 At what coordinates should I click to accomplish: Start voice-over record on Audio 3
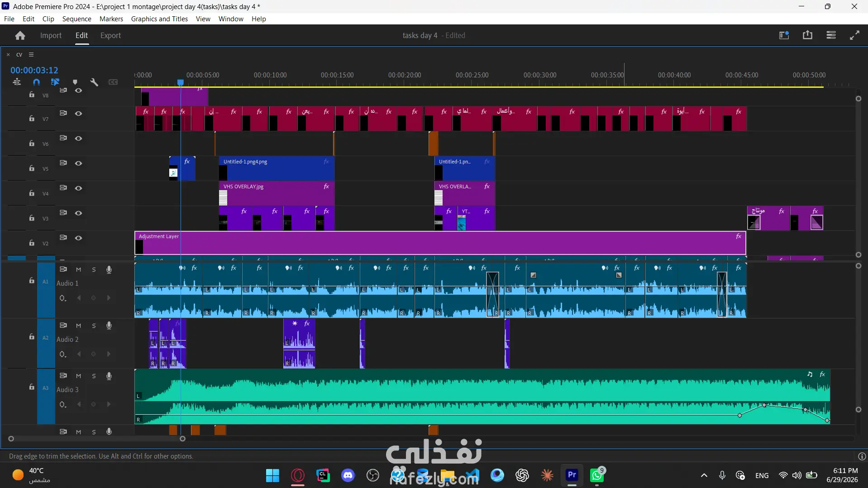[109, 376]
